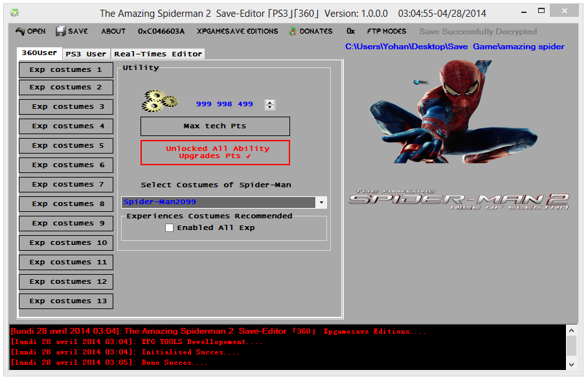Switch to the PS3 User tab
The image size is (588, 381).
pos(86,54)
